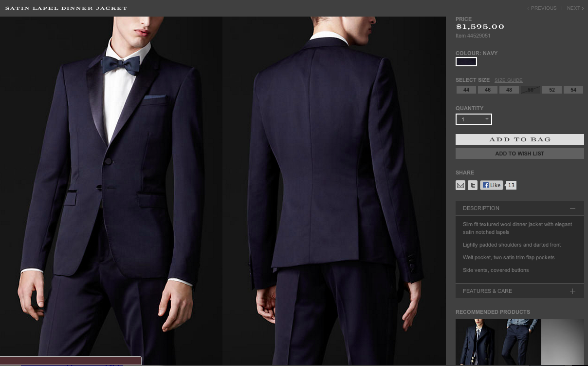
Task: Go to the Previous product
Action: [542, 8]
